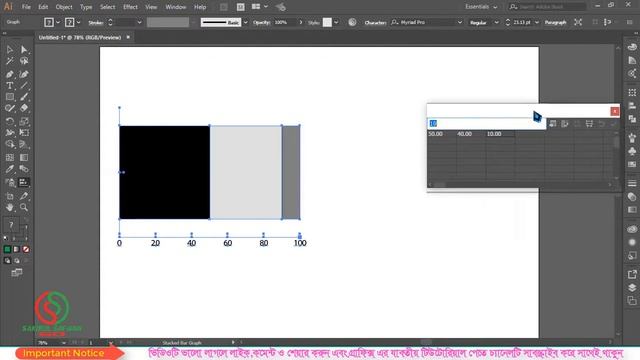Expand the Stroke color dropdown
This screenshot has height=360, width=640.
78,22
